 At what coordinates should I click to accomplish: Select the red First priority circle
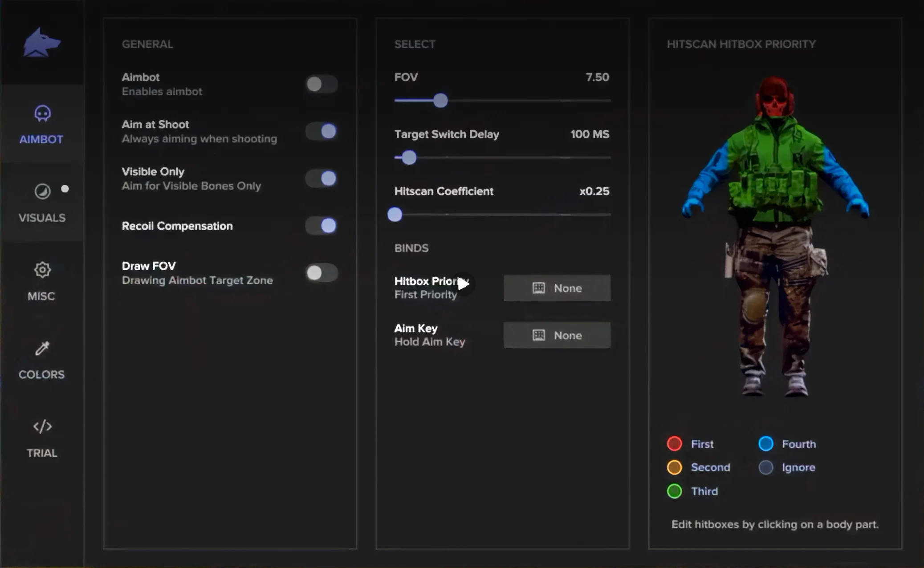point(675,444)
